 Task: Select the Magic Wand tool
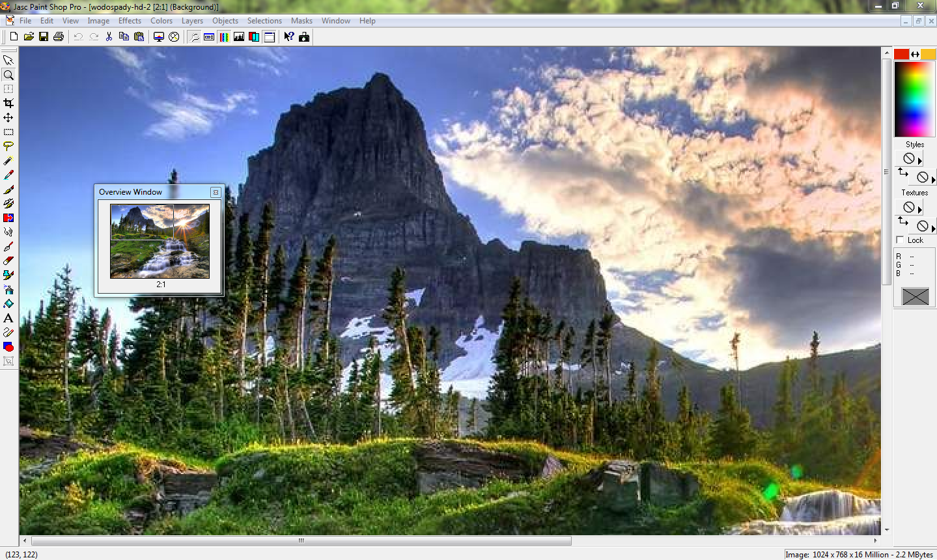(8, 160)
